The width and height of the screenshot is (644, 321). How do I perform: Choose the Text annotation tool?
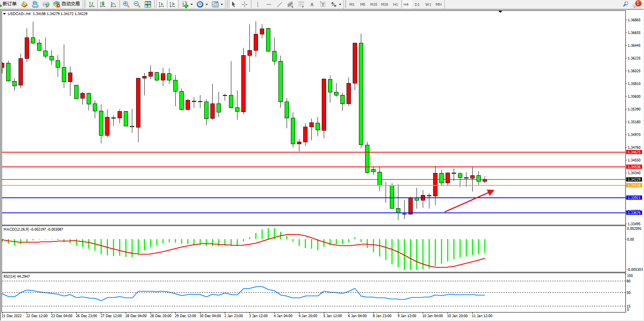pyautogui.click(x=312, y=4)
